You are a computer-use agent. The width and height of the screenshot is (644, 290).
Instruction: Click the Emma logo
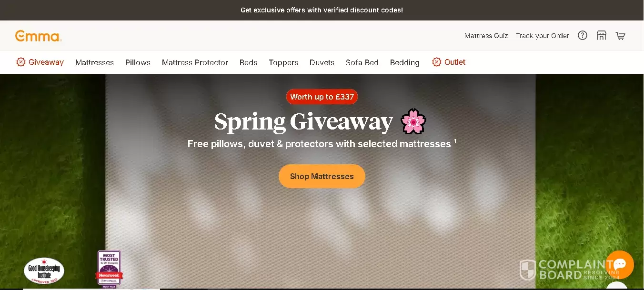click(38, 36)
